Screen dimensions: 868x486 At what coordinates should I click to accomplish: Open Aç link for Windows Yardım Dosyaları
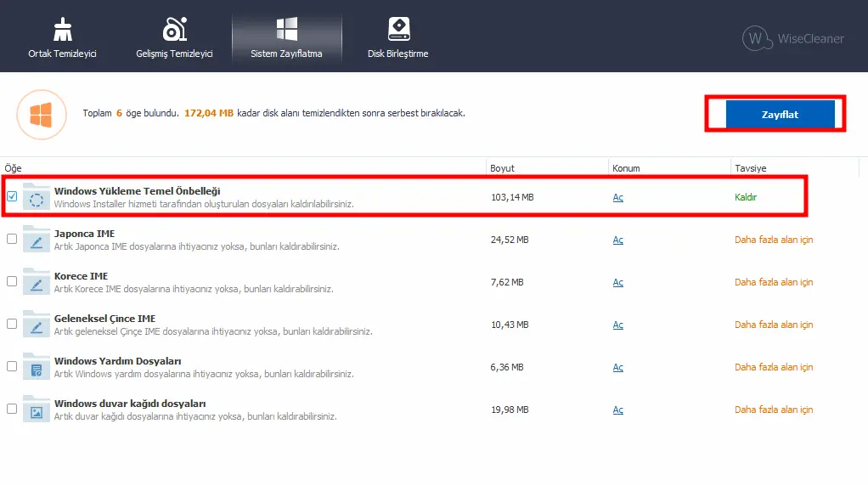click(x=617, y=368)
